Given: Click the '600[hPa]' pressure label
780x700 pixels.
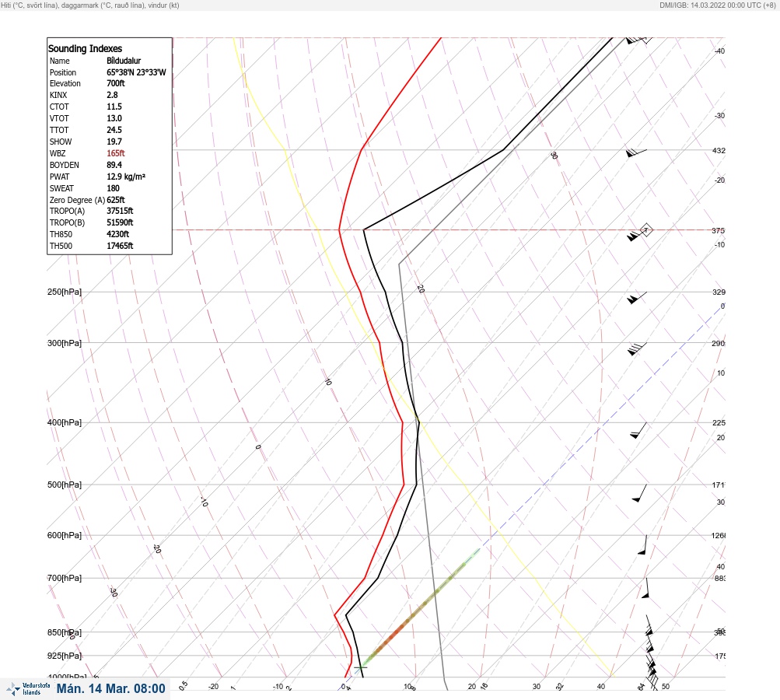Looking at the screenshot, I should coord(65,535).
